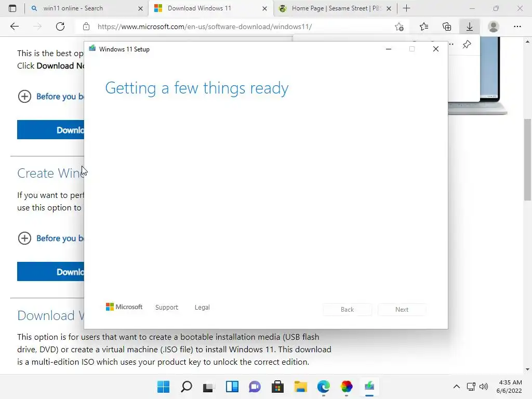Open taskbar Search magnifier

187,387
